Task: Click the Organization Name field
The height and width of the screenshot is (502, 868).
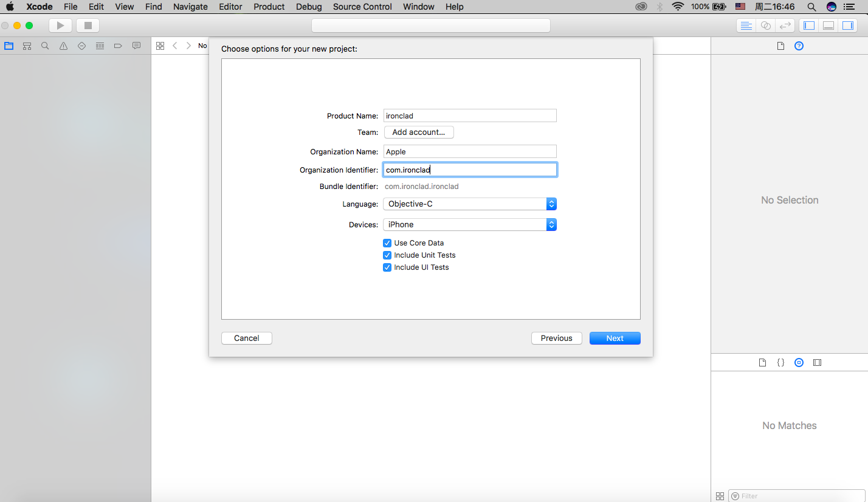Action: click(470, 152)
